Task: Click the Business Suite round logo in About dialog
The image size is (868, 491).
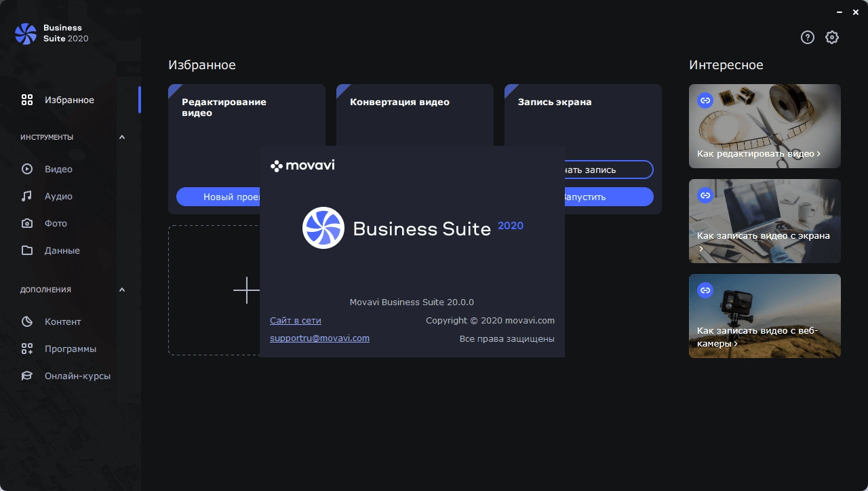Action: point(323,228)
